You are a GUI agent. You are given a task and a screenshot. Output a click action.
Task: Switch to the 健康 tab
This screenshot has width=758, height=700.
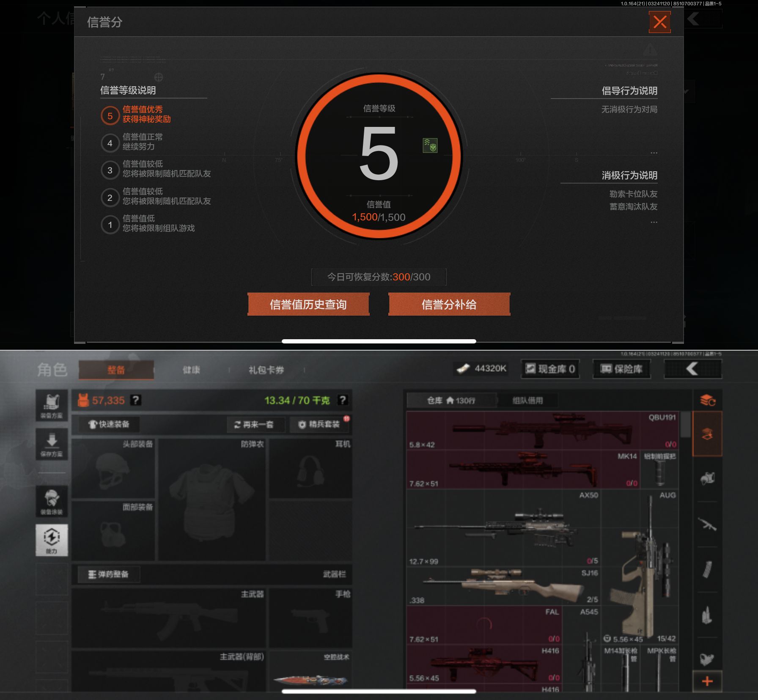pyautogui.click(x=191, y=370)
